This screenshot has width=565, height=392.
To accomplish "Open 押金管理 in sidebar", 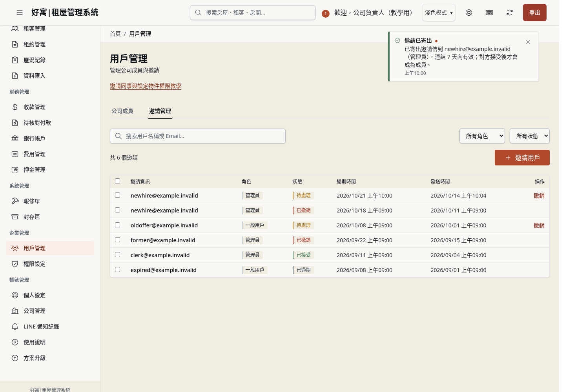I will pos(50,170).
